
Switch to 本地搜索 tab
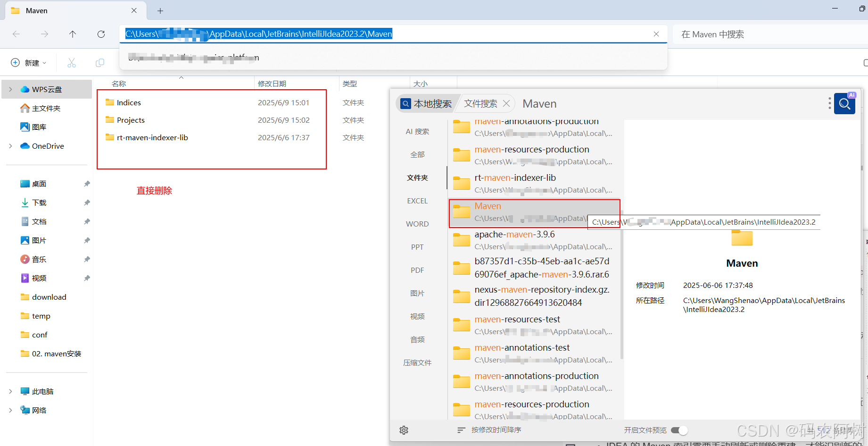(427, 103)
